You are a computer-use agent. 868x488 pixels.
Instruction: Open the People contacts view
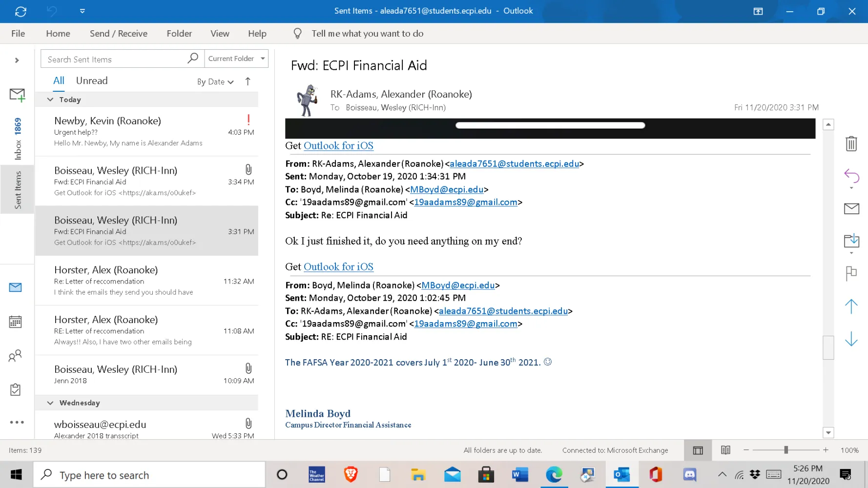click(16, 356)
